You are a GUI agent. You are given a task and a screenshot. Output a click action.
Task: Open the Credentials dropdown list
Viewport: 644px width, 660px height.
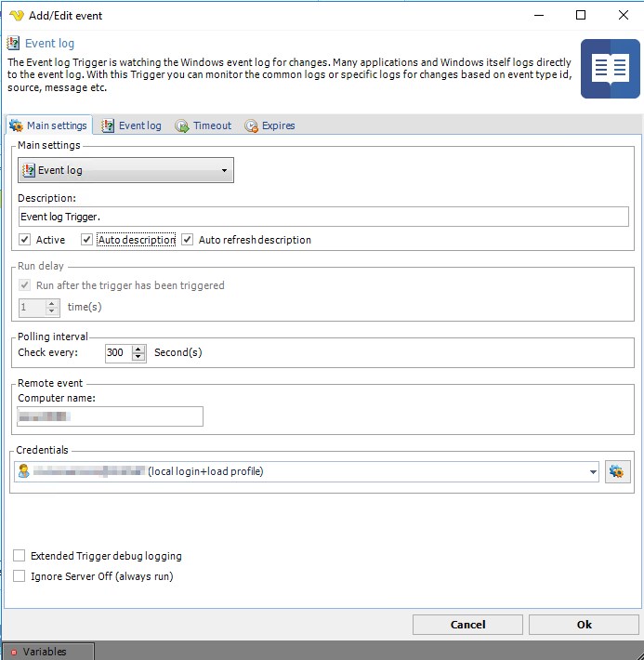click(x=593, y=472)
